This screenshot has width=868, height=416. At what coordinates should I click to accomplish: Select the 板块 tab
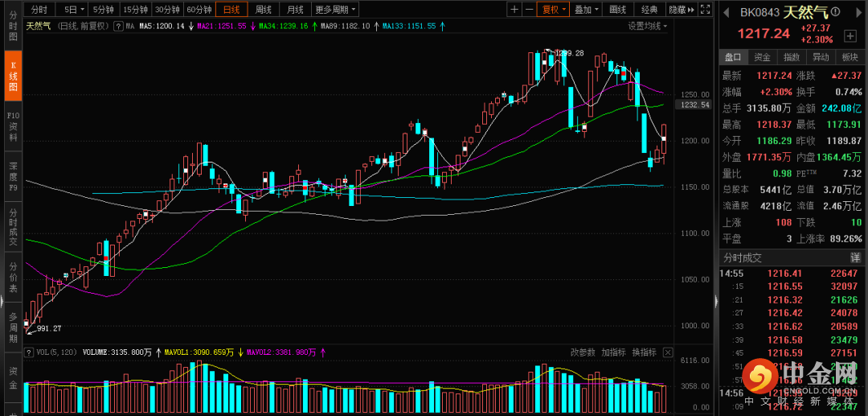(x=850, y=57)
